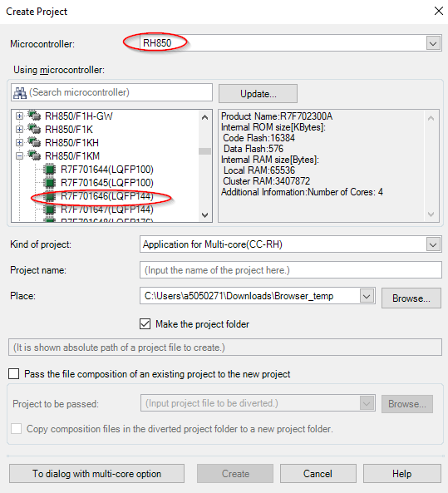Select RH850/F1H-GW family label

79,116
